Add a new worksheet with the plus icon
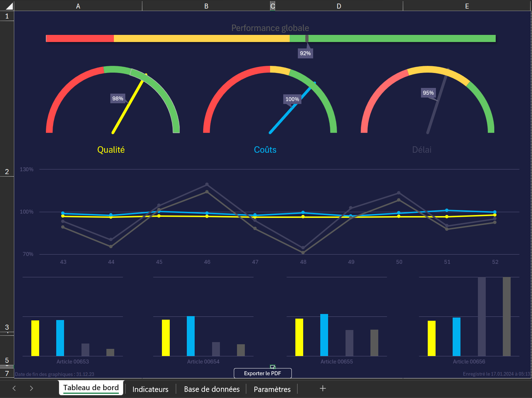Screen dimensions: 532x398 click(322, 388)
